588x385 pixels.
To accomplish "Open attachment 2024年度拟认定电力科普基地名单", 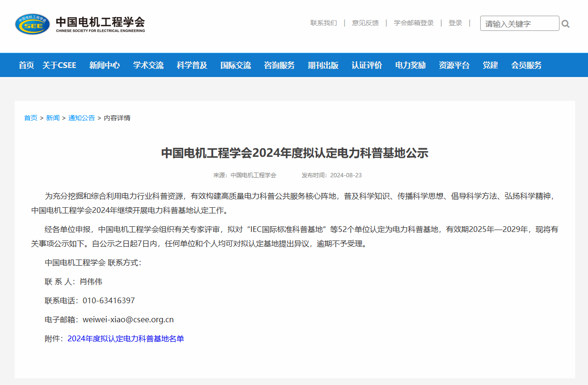I will 125,339.
